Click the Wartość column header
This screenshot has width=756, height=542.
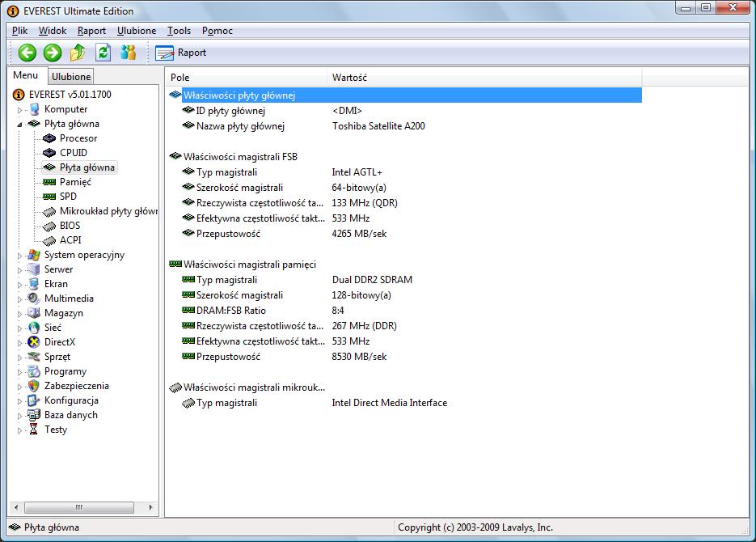(x=485, y=78)
